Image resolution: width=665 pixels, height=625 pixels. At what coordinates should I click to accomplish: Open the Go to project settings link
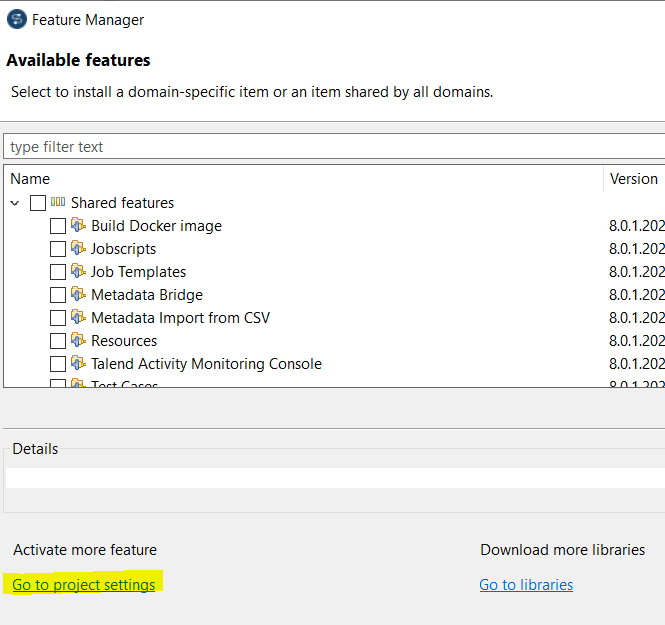pyautogui.click(x=84, y=585)
